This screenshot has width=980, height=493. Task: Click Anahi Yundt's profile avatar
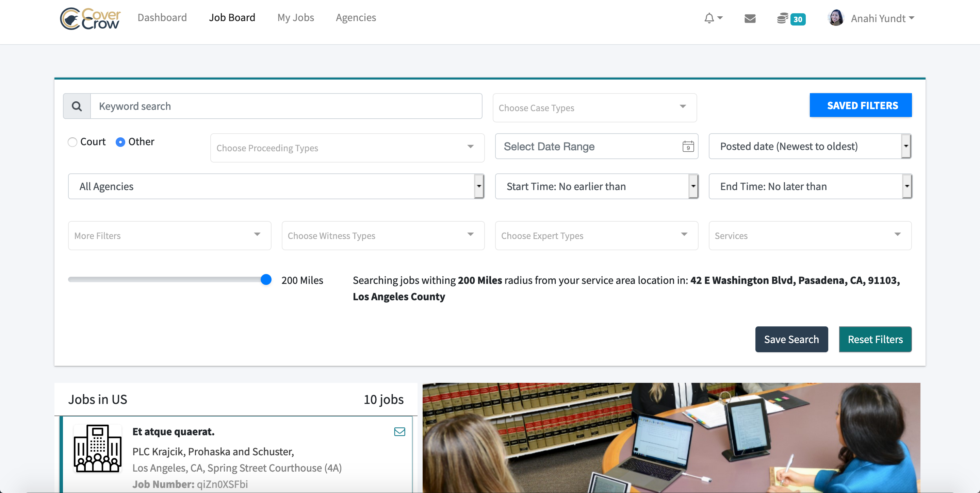(836, 18)
